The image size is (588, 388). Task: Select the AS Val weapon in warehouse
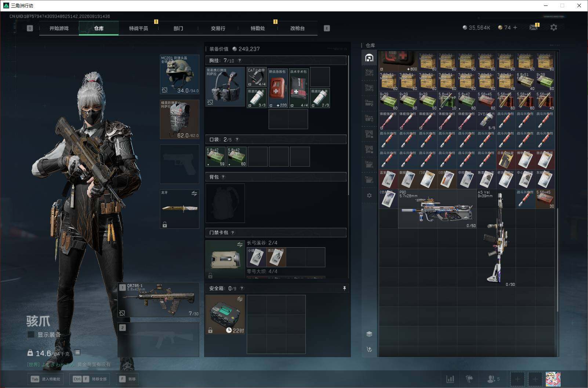click(x=496, y=238)
